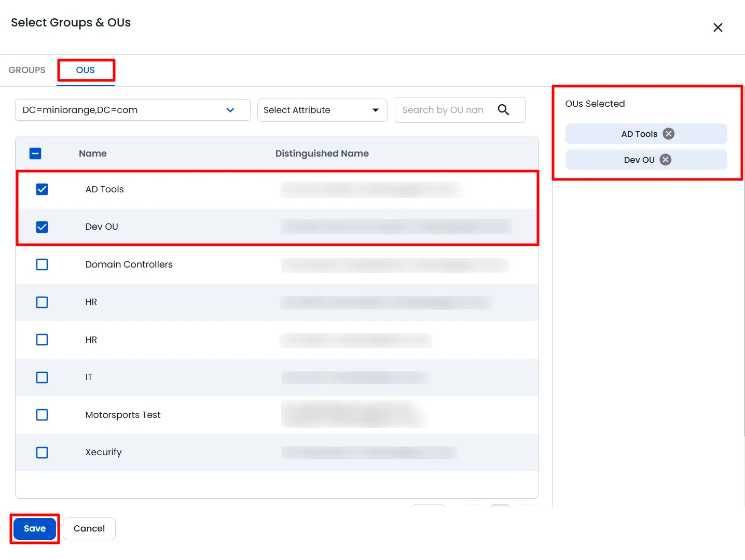The image size is (745, 560).
Task: Click the AD Tools row name
Action: point(105,189)
